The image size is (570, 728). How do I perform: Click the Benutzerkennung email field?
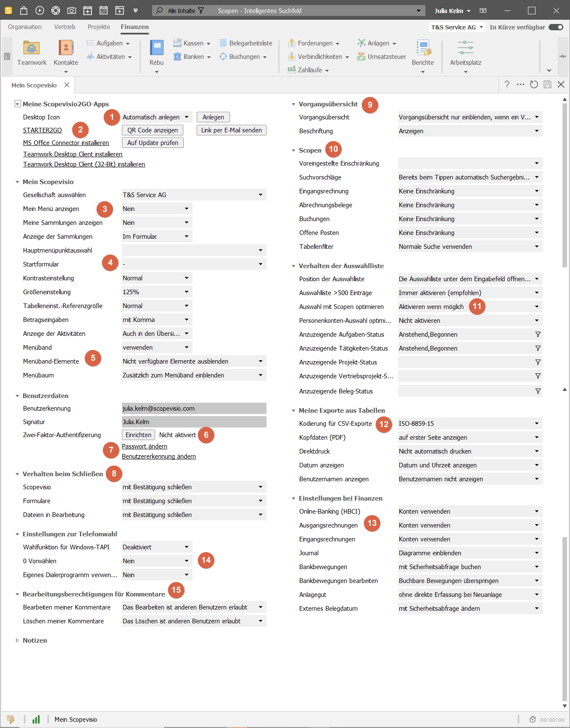pyautogui.click(x=194, y=409)
